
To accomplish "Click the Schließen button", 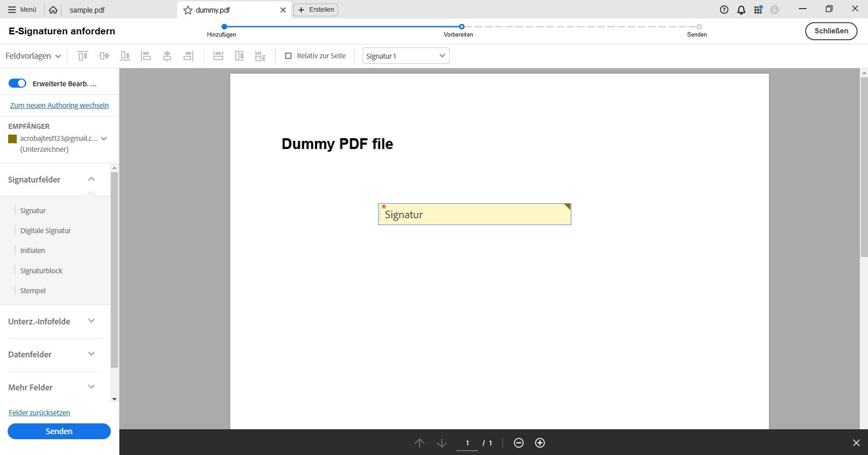I will [x=831, y=31].
